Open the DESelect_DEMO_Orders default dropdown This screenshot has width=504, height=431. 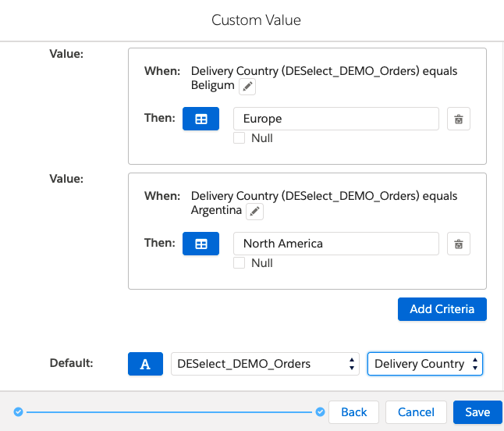(264, 364)
